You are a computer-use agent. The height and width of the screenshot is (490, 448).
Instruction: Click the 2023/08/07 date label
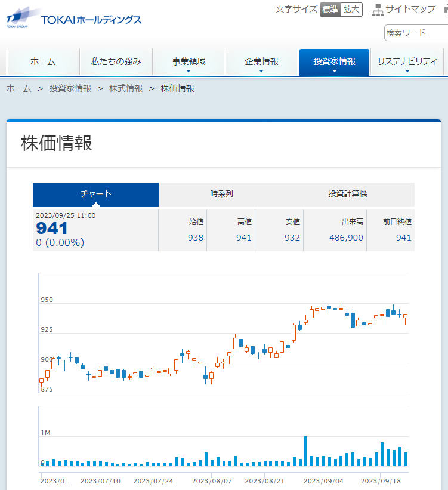coord(212,481)
